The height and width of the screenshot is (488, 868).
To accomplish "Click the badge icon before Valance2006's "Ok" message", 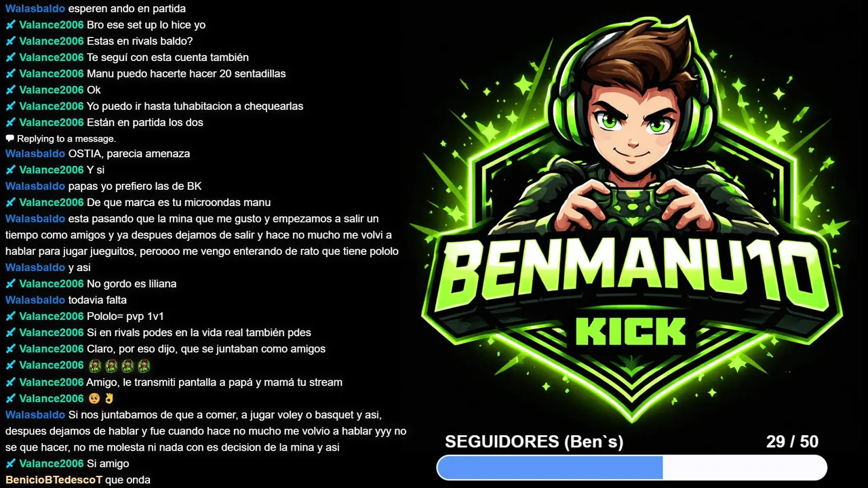I will pyautogui.click(x=10, y=90).
